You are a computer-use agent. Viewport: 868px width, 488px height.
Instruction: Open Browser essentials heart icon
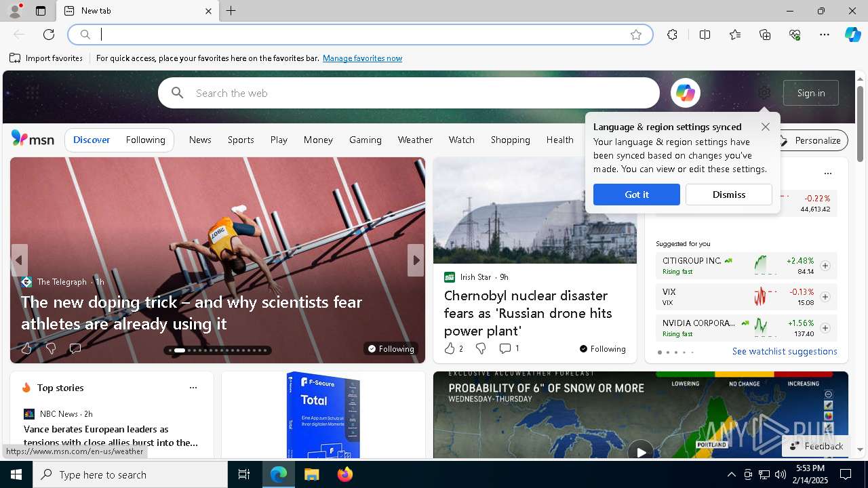(795, 35)
